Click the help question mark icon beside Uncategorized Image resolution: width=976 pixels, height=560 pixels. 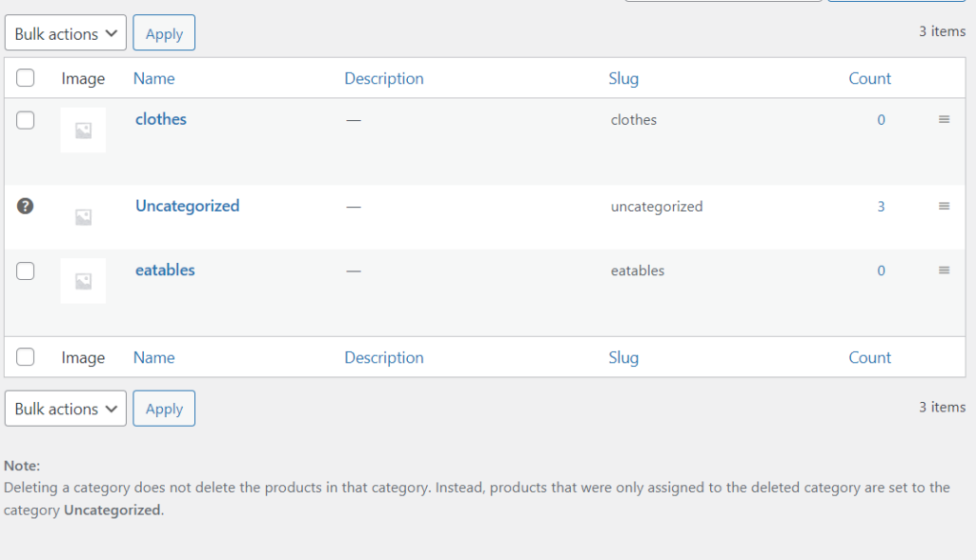click(26, 206)
